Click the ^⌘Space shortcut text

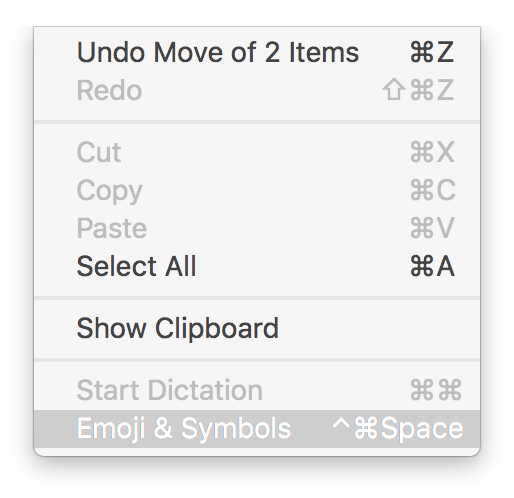(x=398, y=428)
